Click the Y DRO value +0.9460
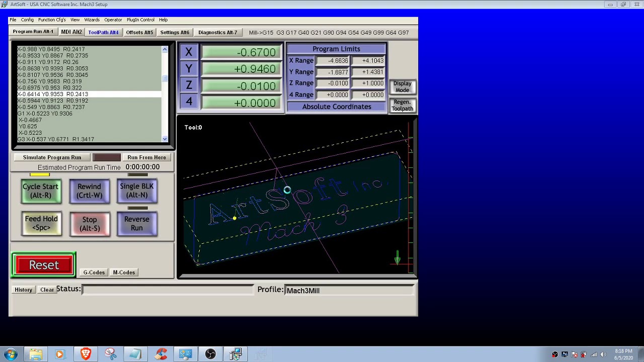The image size is (644, 362). click(x=240, y=69)
